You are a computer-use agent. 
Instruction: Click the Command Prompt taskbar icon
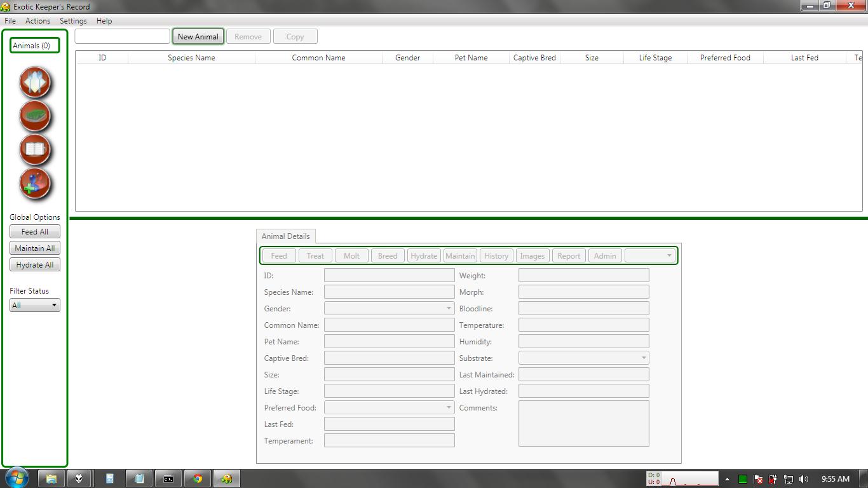pos(168,478)
